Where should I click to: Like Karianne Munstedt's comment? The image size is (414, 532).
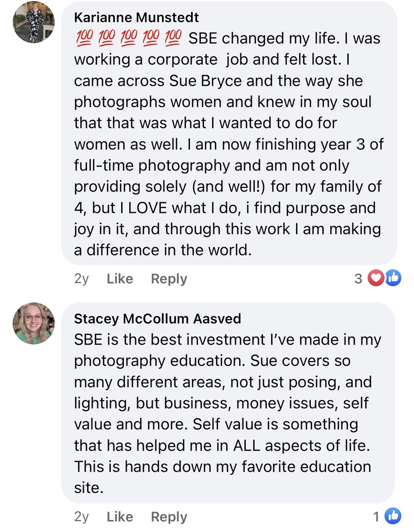(120, 279)
